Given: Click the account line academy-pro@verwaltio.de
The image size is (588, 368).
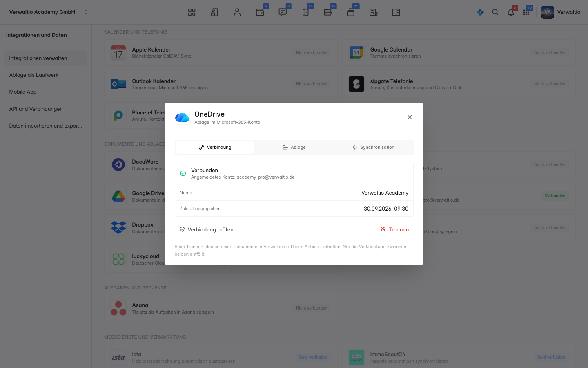Looking at the screenshot, I should pos(243,177).
